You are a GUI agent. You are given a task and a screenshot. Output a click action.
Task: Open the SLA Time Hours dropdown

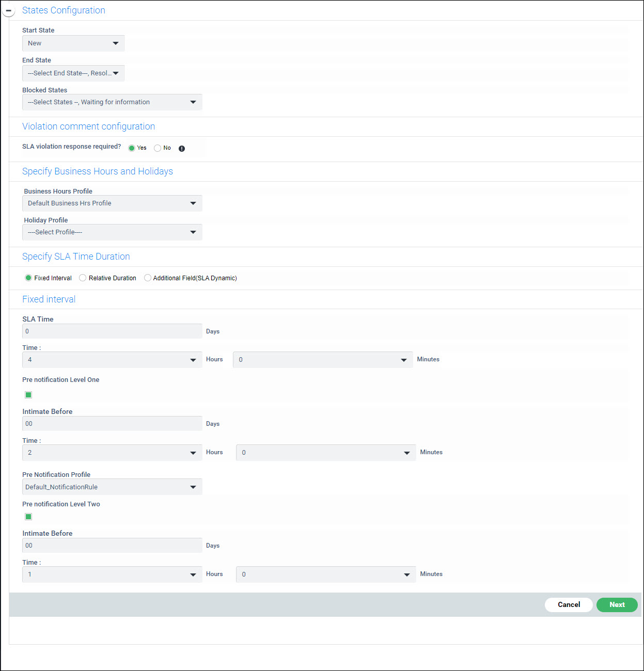[112, 360]
